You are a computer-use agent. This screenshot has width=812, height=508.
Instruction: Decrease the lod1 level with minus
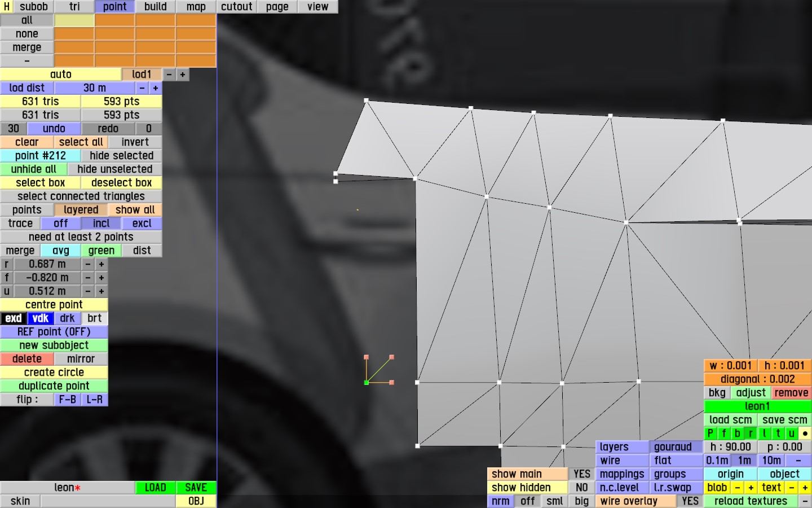169,75
